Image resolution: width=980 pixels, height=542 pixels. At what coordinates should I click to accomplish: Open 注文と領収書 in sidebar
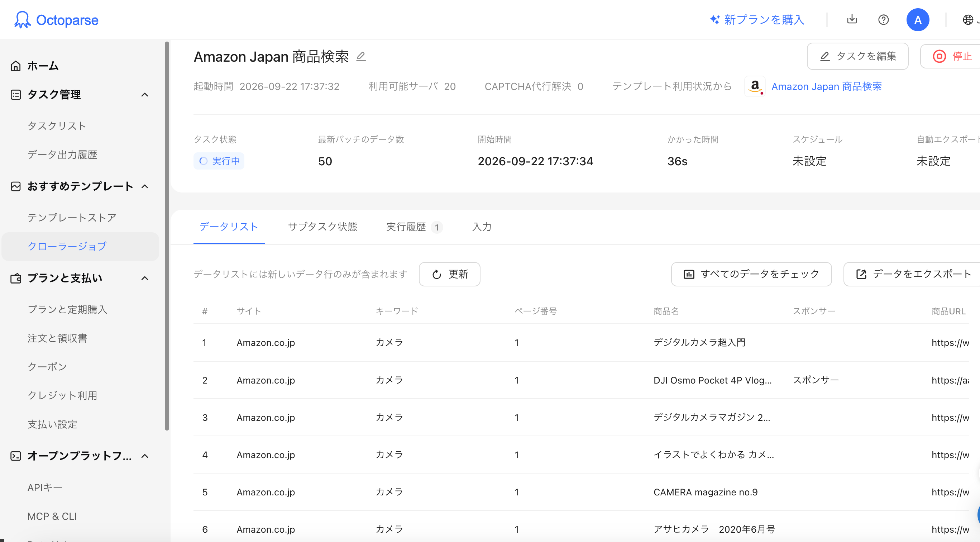[57, 338]
